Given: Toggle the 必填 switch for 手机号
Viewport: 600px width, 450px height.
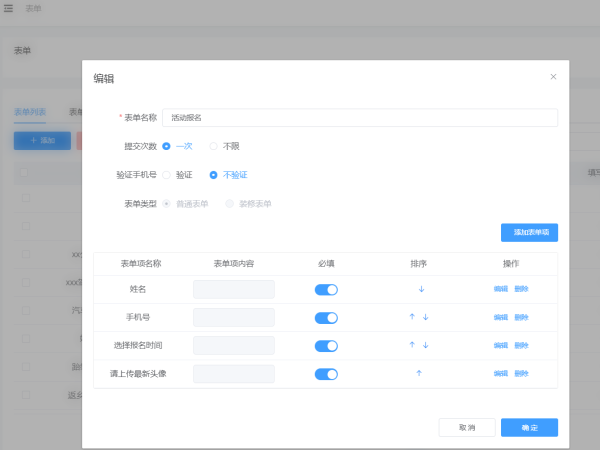Looking at the screenshot, I should click(326, 318).
